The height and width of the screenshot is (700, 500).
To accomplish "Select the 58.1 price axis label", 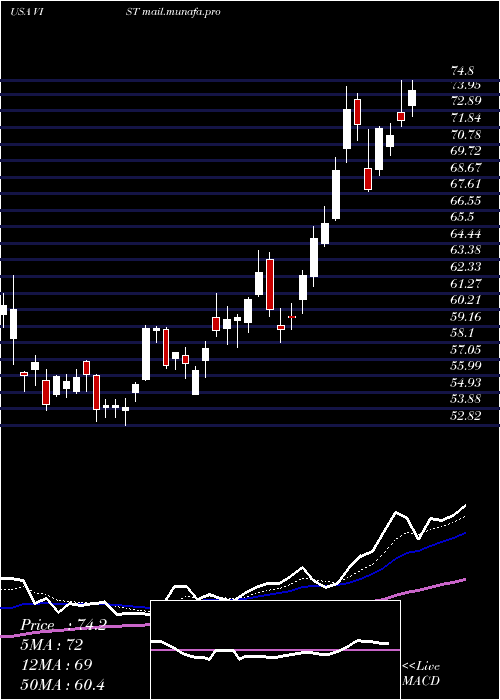I will point(462,333).
